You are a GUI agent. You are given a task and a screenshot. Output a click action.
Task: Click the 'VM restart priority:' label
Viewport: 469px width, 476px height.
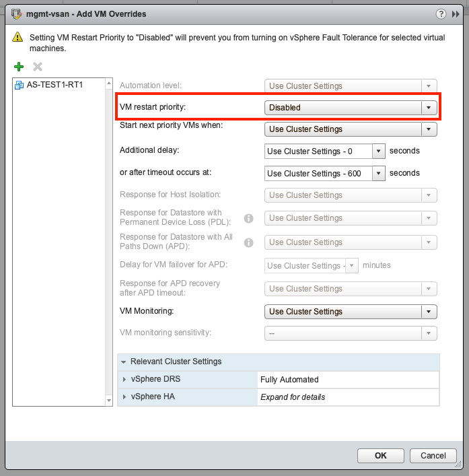pyautogui.click(x=153, y=107)
